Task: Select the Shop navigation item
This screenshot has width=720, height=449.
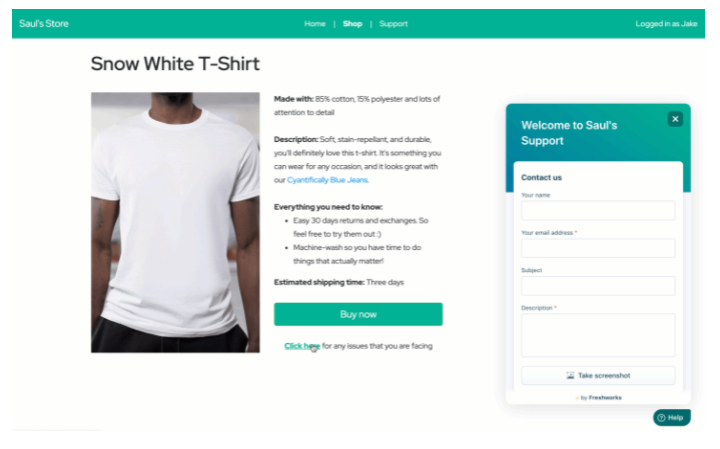Action: pyautogui.click(x=352, y=24)
